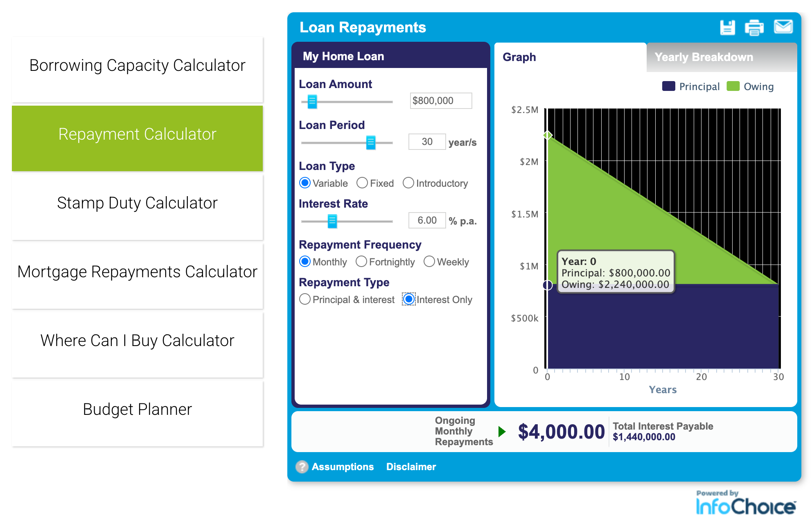Select the Introductory loan type
Screen dimensions: 812x525
pyautogui.click(x=408, y=183)
